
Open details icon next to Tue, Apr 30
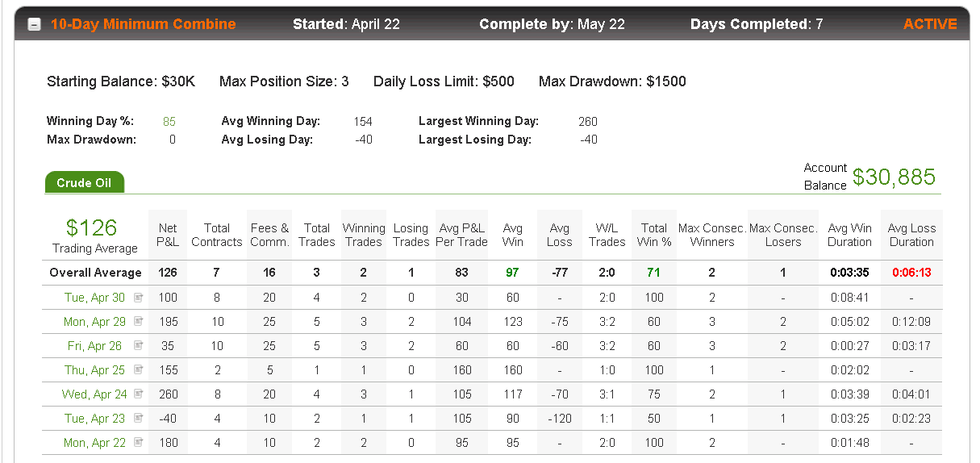(x=139, y=298)
